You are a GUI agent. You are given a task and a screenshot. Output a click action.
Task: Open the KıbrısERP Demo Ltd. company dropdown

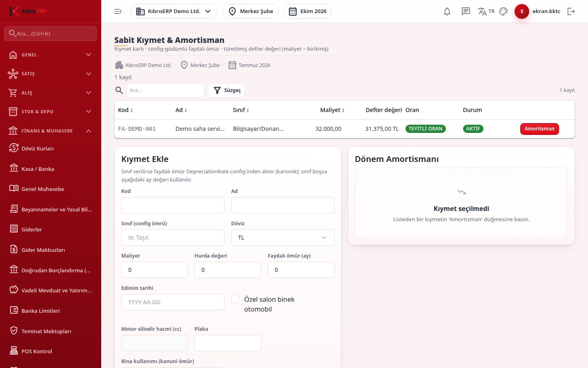[174, 11]
